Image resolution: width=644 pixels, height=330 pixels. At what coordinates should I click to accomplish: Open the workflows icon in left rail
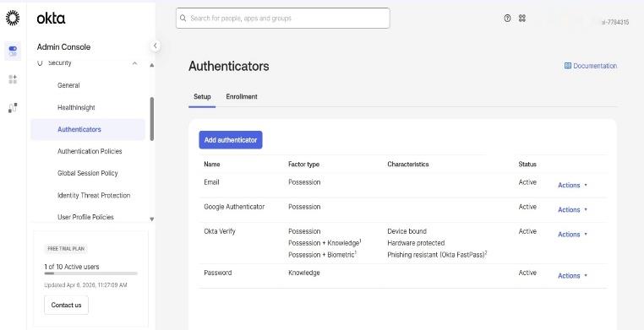[x=13, y=108]
